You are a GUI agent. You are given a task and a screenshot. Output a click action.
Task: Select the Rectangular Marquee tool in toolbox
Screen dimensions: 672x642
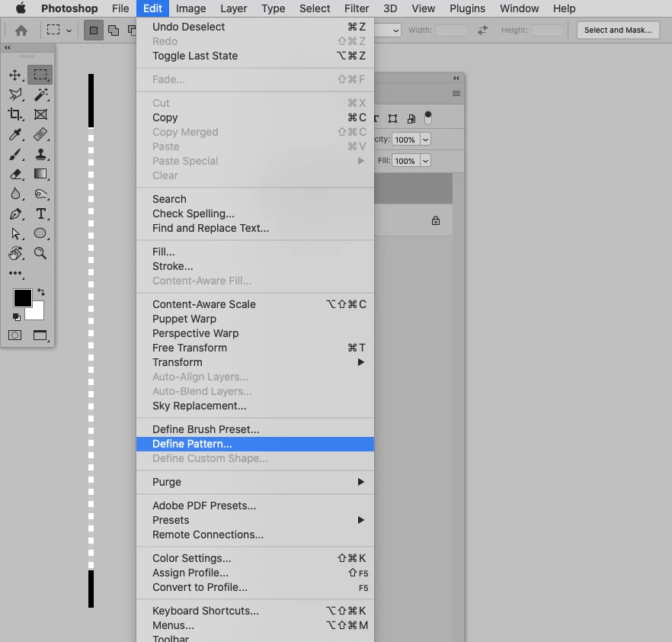tap(40, 75)
